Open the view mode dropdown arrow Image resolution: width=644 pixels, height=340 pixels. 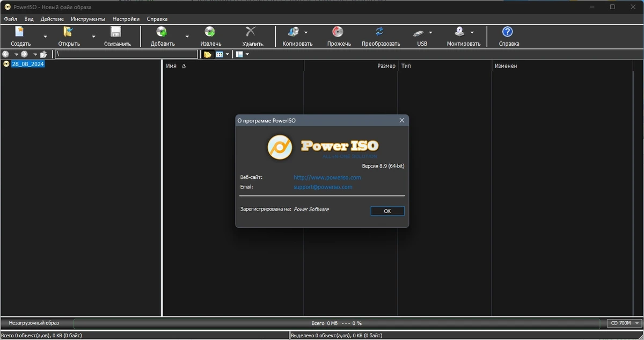click(x=228, y=54)
